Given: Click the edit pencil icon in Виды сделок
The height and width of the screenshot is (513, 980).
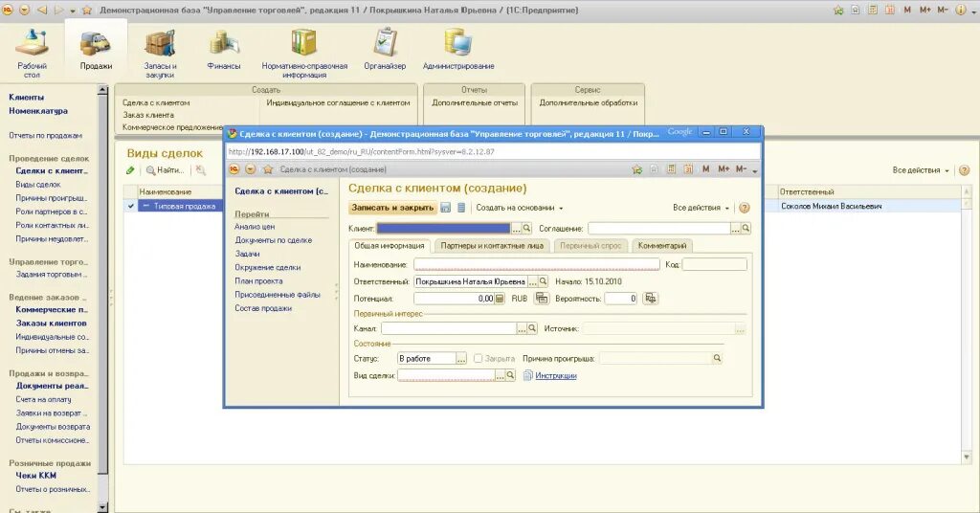Looking at the screenshot, I should click(130, 170).
